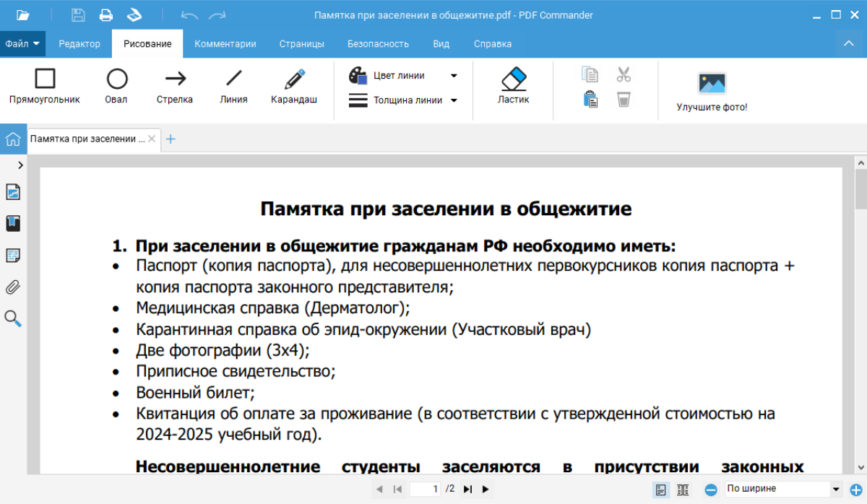Switch to the Редактор tab

pos(79,43)
